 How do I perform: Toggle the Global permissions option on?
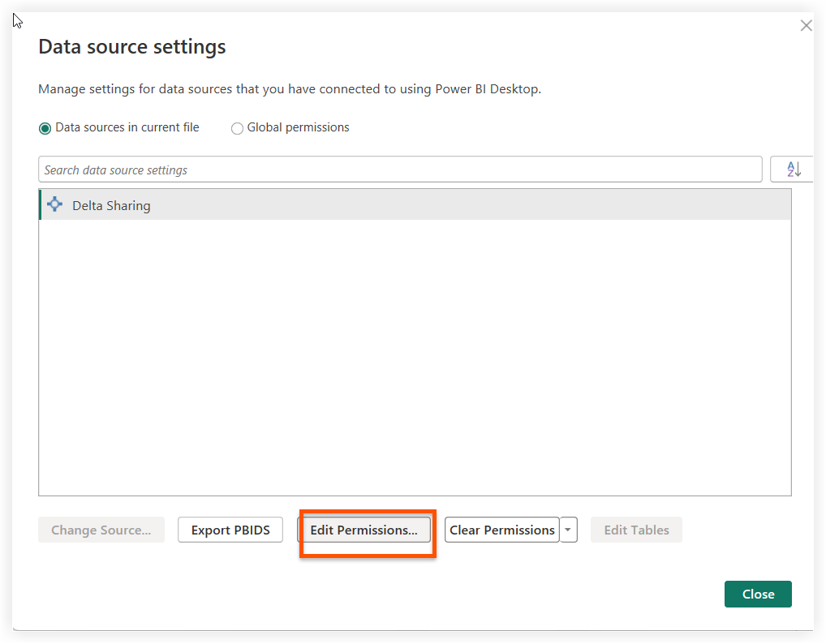point(237,128)
